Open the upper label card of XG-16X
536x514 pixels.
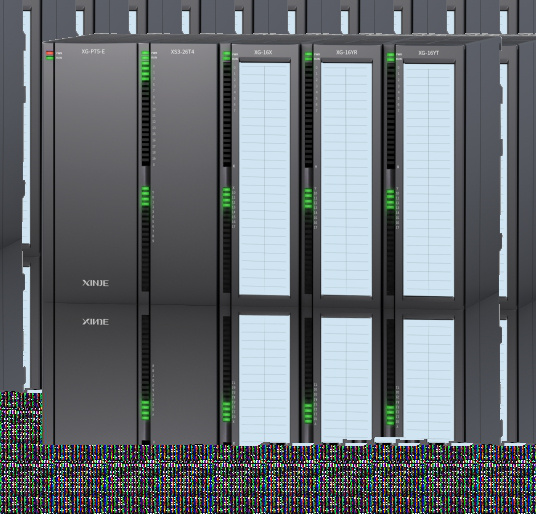point(265,178)
